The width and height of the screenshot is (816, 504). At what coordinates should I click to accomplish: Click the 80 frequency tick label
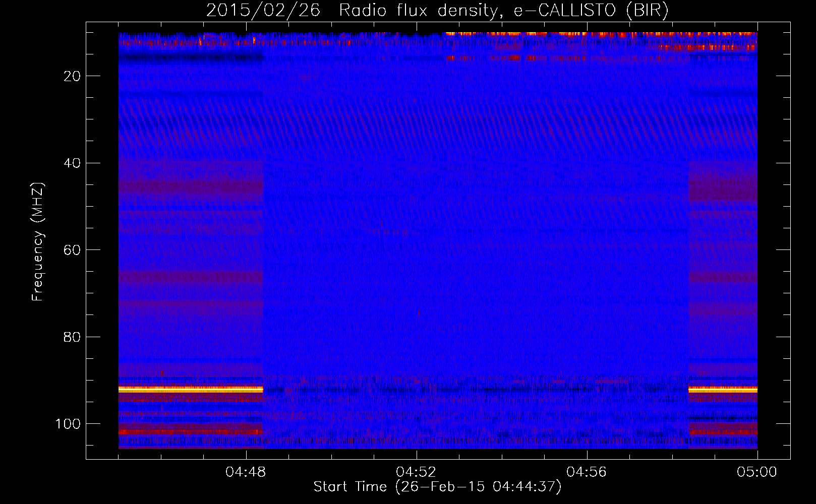[x=73, y=337]
